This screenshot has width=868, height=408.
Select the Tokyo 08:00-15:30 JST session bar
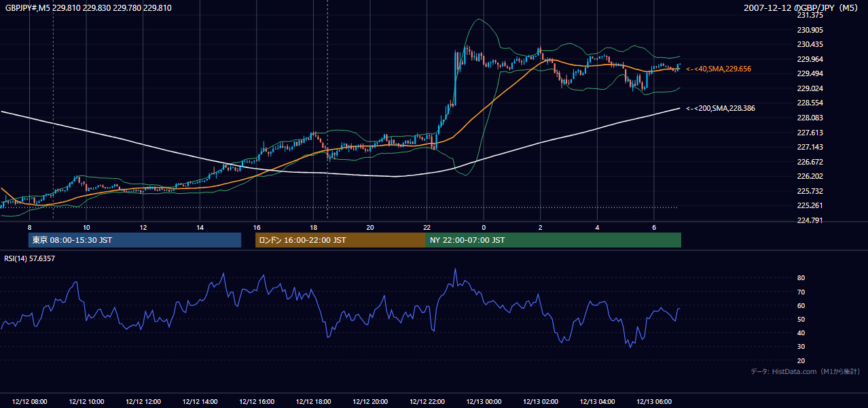pyautogui.click(x=135, y=240)
